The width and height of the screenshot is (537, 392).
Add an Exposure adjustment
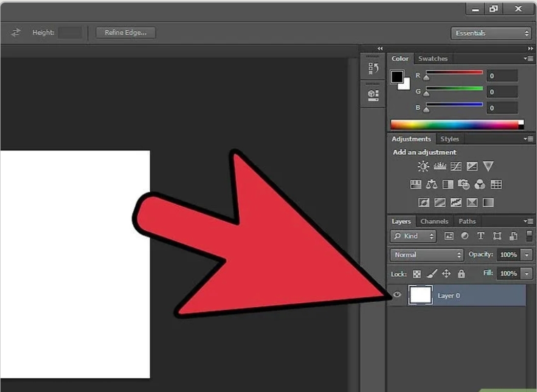click(x=472, y=166)
